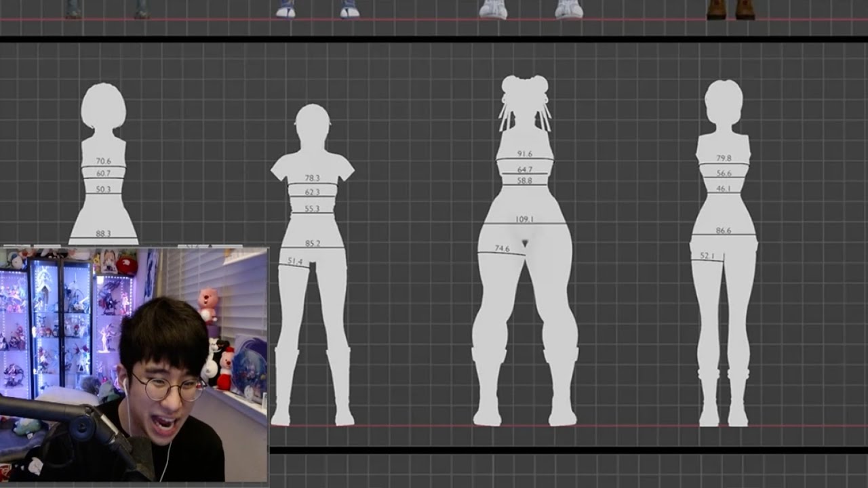The image size is (868, 488).
Task: Click the 70.6 measurement label
Action: click(x=104, y=161)
